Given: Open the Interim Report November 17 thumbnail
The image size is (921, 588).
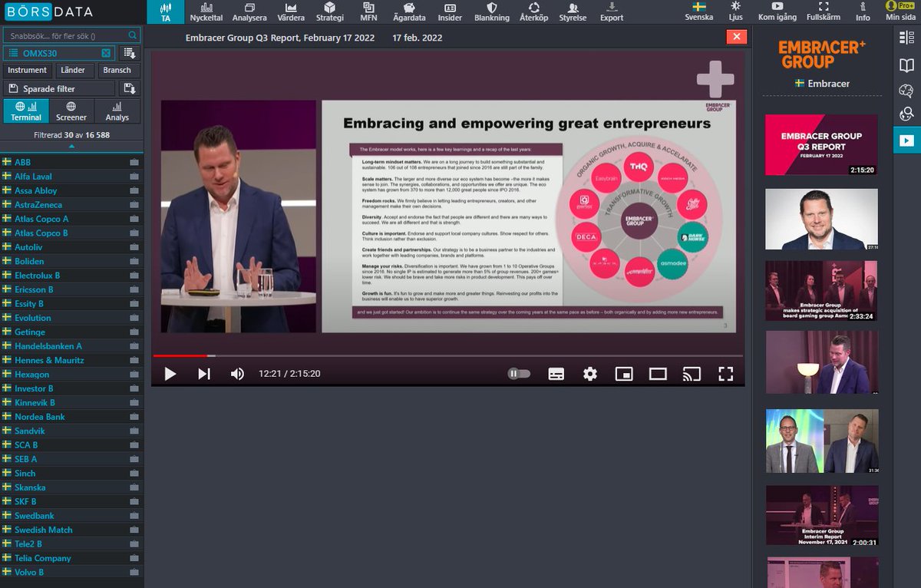Looking at the screenshot, I should point(821,516).
